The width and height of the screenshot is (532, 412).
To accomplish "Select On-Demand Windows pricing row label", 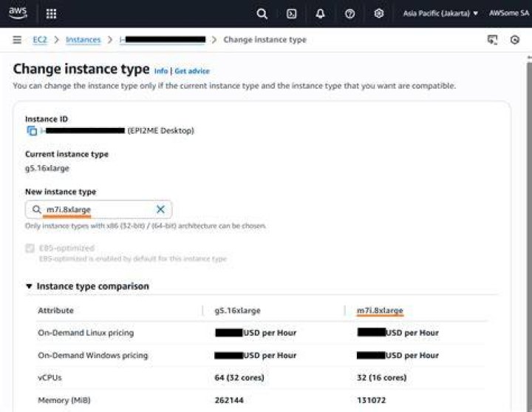I will click(93, 355).
